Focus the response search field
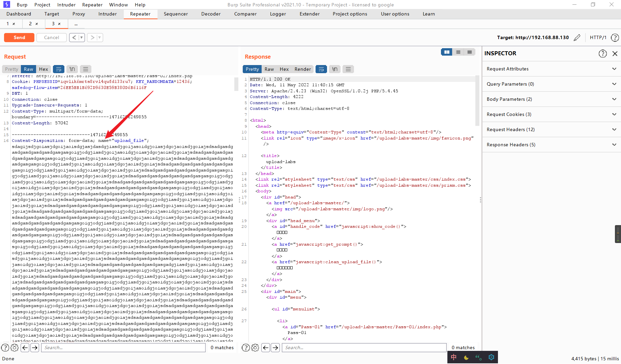This screenshot has height=364, width=621. point(364,347)
